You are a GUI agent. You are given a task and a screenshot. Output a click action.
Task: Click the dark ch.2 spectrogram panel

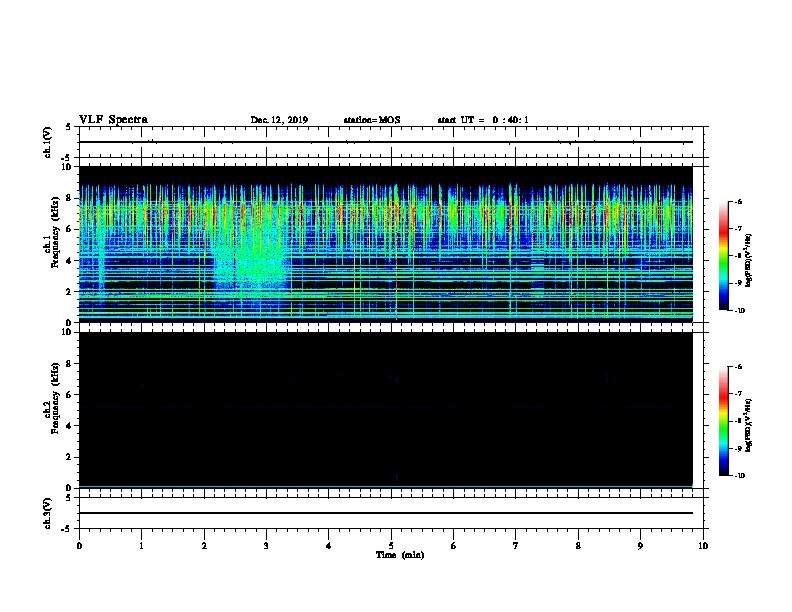386,410
